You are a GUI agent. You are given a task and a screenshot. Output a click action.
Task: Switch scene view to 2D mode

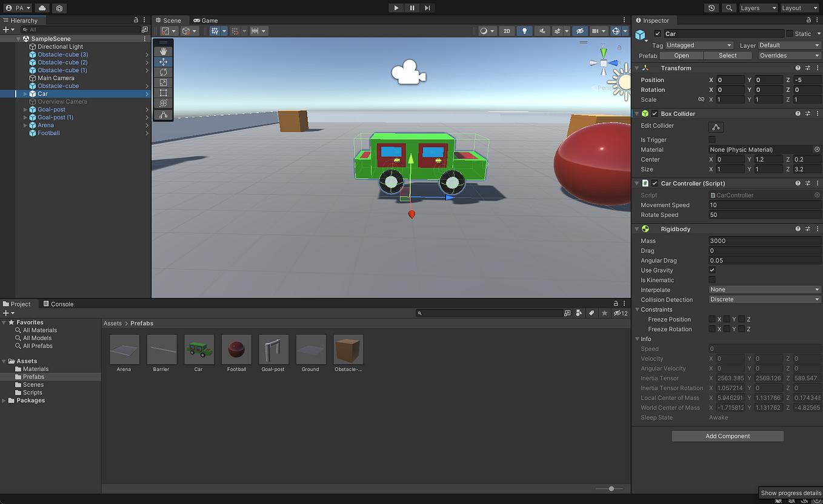click(507, 30)
